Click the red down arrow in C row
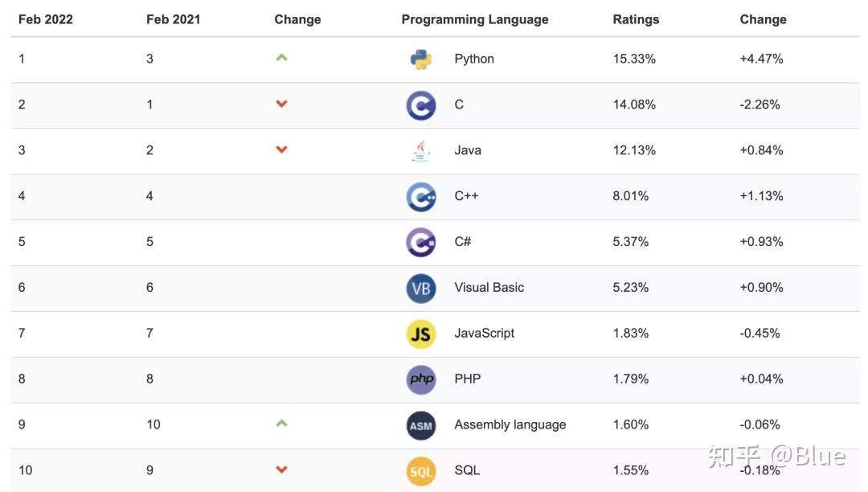Viewport: 868px width, 492px height. (281, 104)
